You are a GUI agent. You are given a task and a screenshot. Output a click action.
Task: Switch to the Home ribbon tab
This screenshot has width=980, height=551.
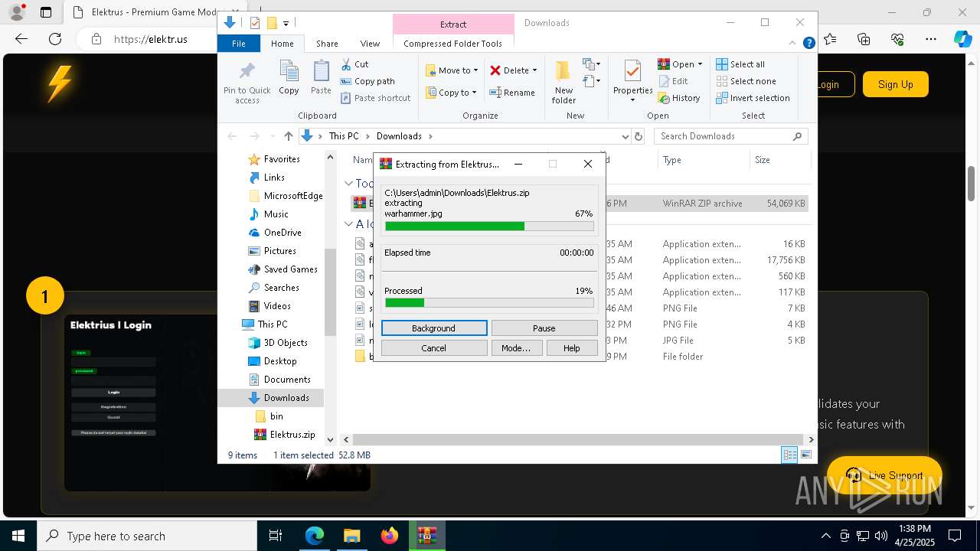coord(282,44)
